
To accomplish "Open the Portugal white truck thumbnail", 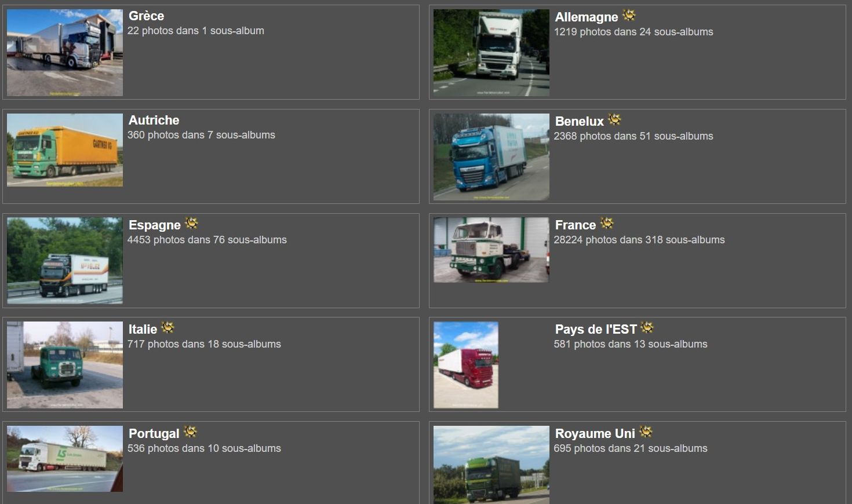I will point(65,459).
